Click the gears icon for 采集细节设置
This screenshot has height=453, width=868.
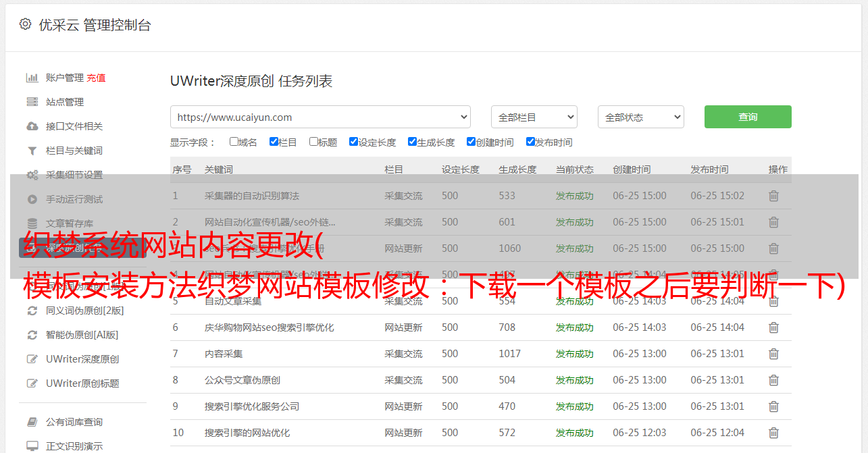[32, 175]
